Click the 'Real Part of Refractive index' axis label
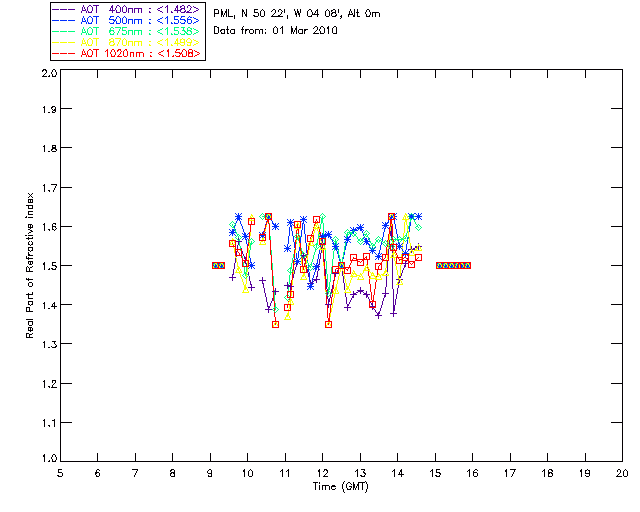The height and width of the screenshot is (512, 640). [x=30, y=265]
